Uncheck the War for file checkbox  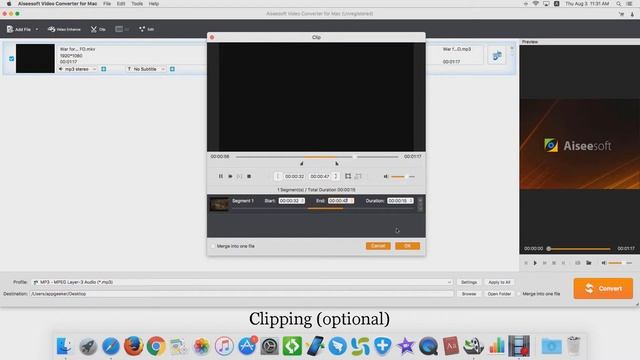coord(11,59)
